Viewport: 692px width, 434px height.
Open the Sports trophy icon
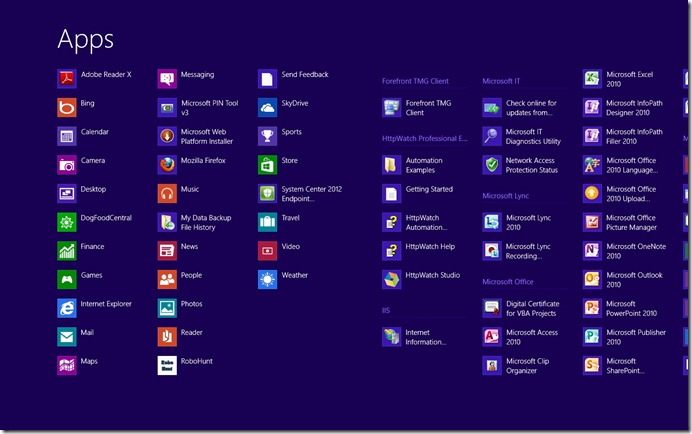[267, 136]
